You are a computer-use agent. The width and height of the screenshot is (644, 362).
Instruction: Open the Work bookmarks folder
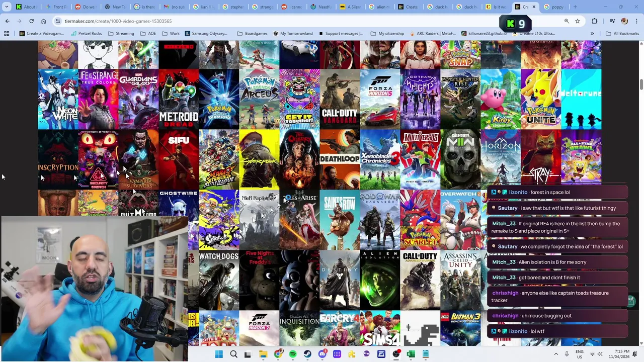(x=171, y=34)
